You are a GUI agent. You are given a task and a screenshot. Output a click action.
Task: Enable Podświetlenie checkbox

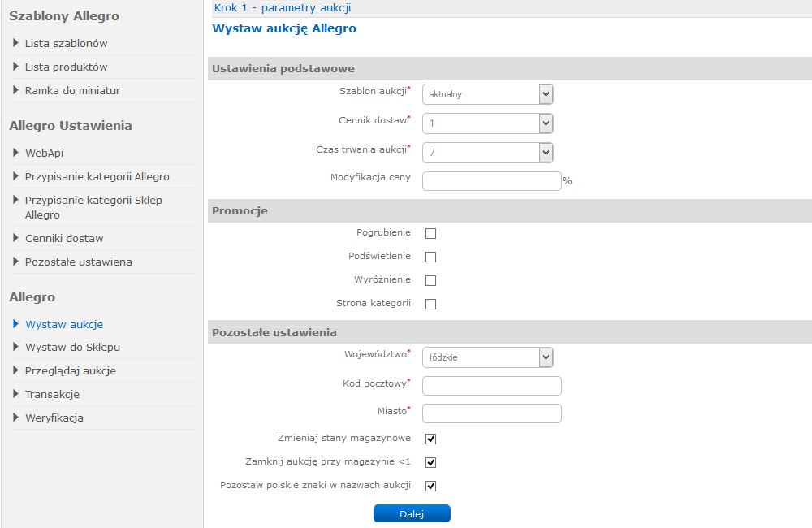pos(431,257)
